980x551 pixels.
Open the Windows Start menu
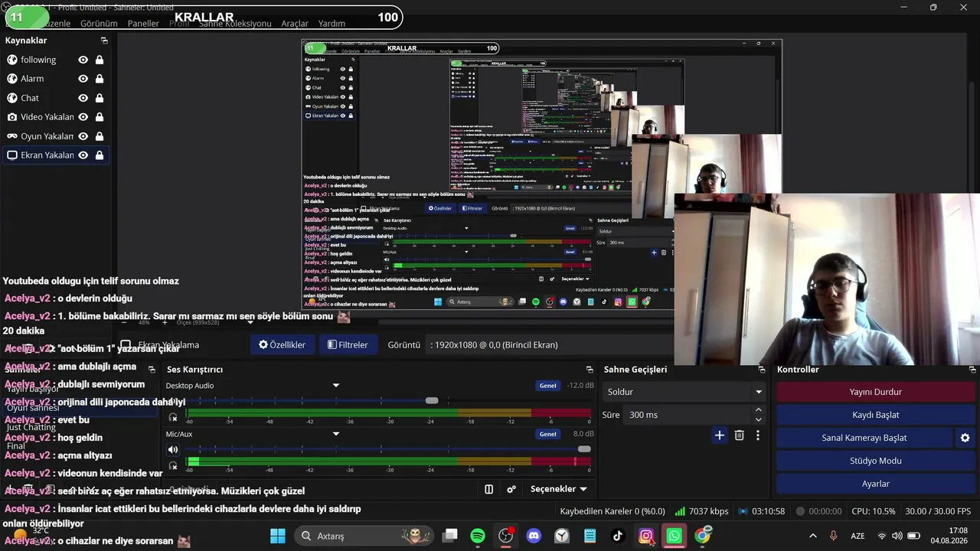[x=277, y=536]
